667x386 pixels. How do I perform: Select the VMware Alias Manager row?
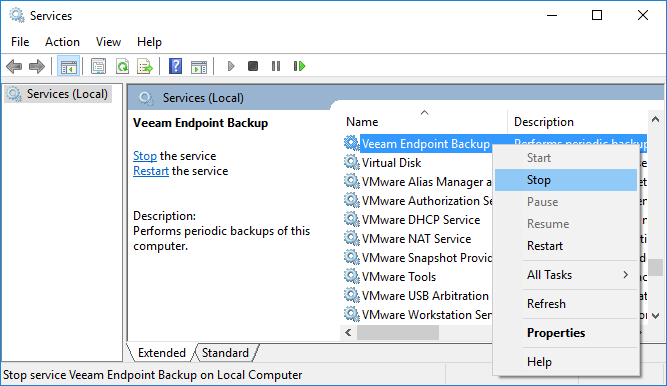(x=418, y=182)
